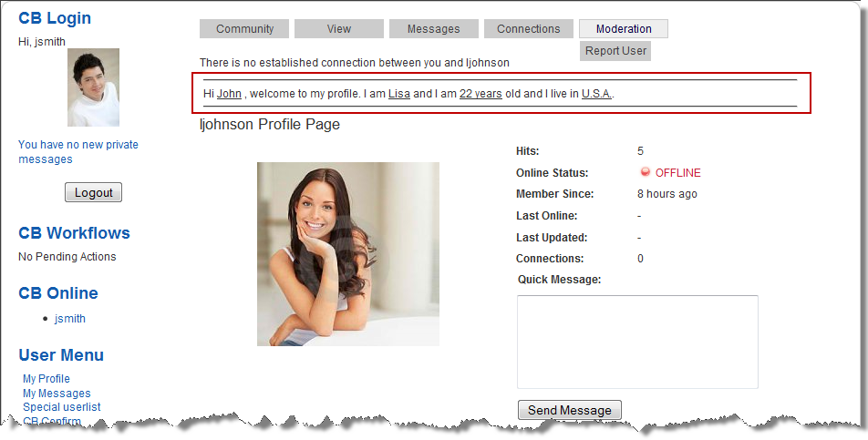Click Report User menu item
Viewport: 868px width, 440px height.
point(615,51)
